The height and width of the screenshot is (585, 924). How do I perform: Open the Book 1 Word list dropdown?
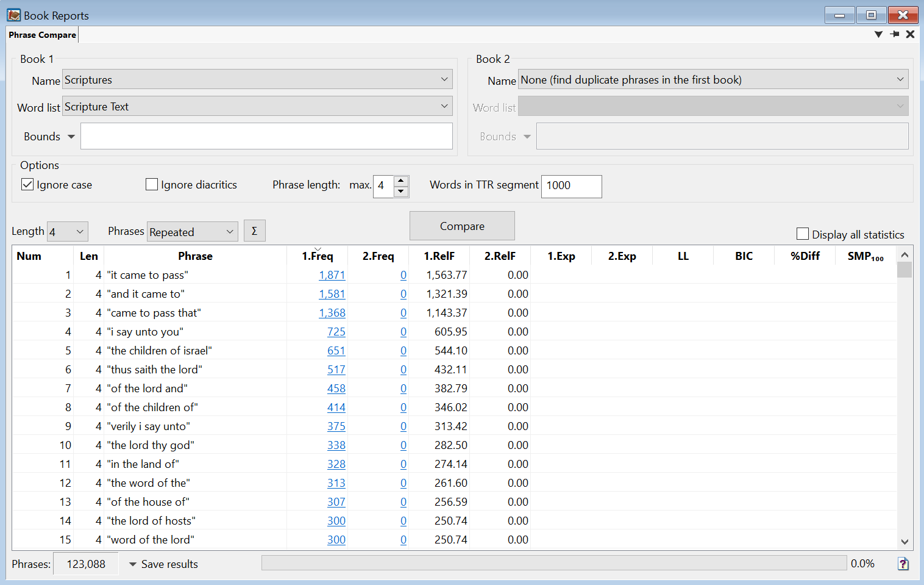pos(444,106)
